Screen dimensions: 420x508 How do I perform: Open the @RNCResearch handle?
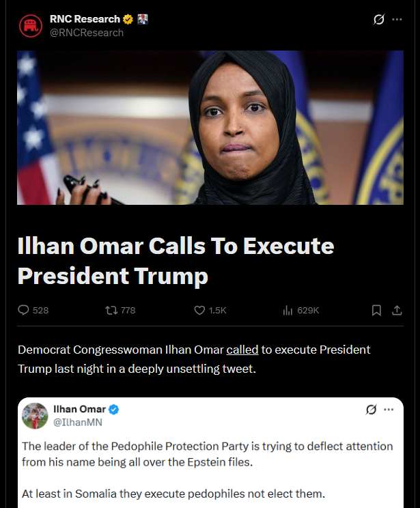[x=87, y=33]
